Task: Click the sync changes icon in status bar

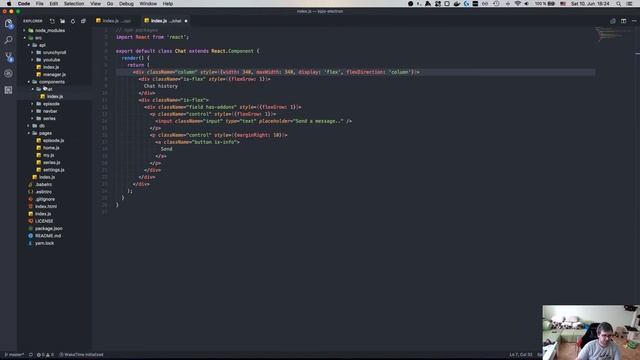Action: coord(31,355)
